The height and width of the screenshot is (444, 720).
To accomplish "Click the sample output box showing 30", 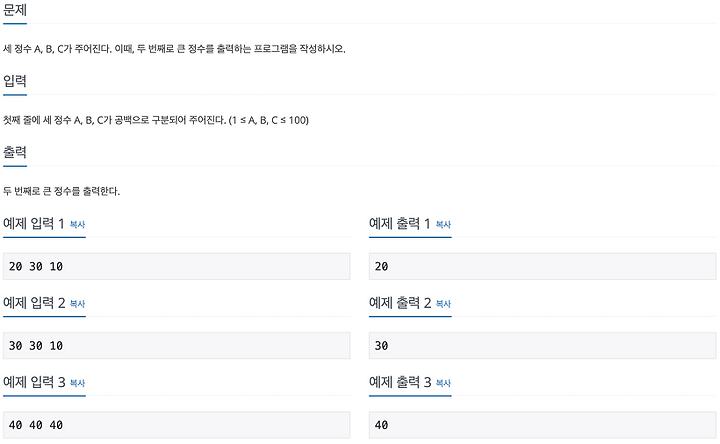I will [542, 346].
